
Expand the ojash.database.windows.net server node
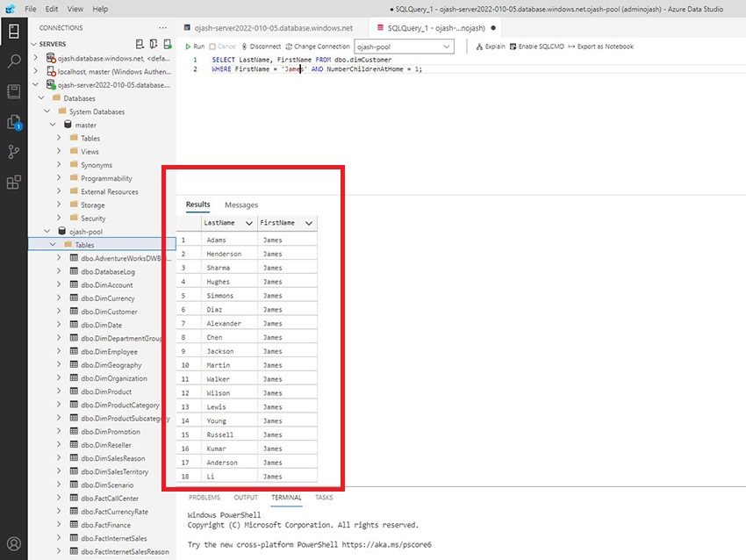pos(36,58)
